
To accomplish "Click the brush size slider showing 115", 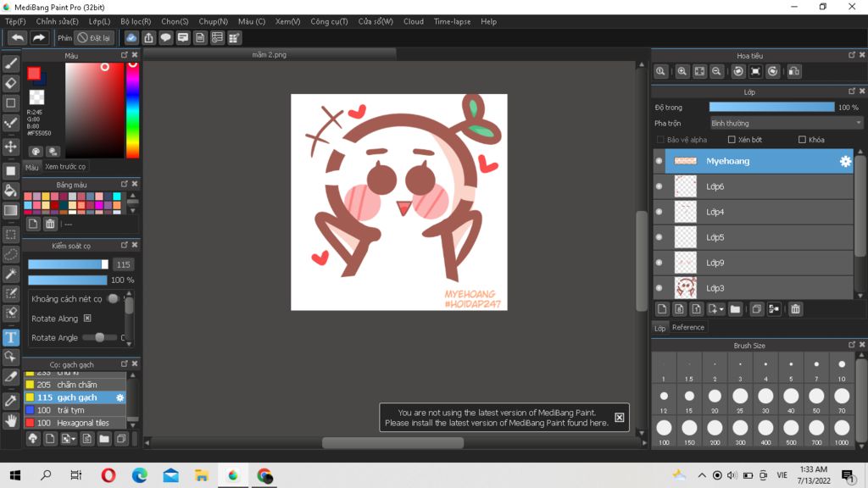I will [68, 264].
